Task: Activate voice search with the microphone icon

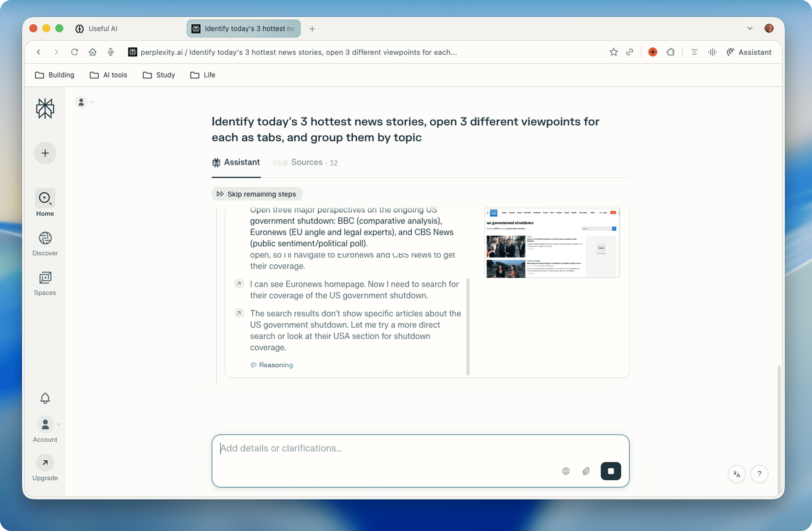Action: 110,52
